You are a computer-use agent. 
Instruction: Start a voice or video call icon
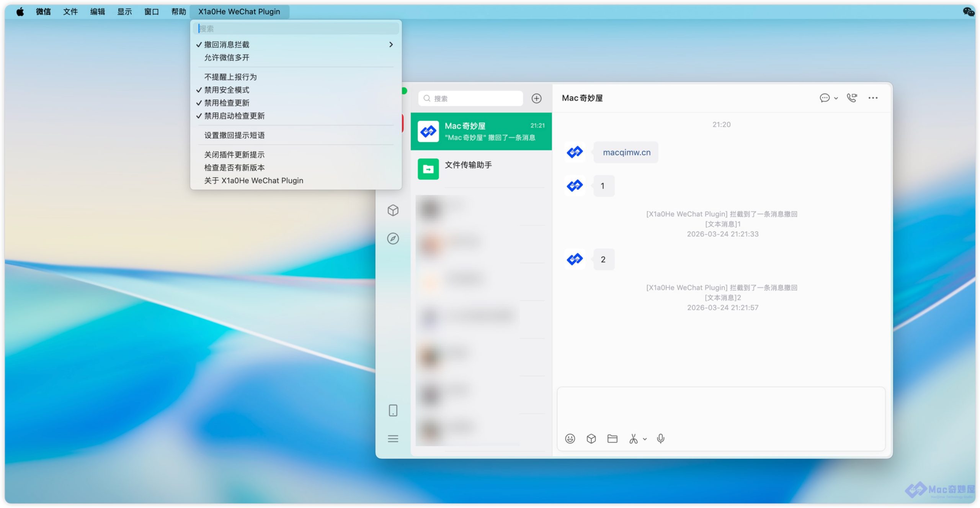[851, 98]
